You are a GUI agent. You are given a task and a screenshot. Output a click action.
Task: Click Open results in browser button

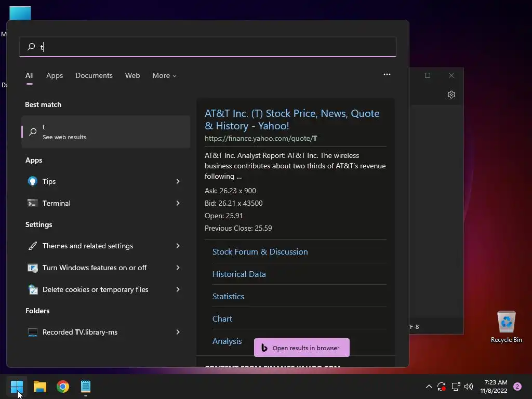click(x=302, y=348)
